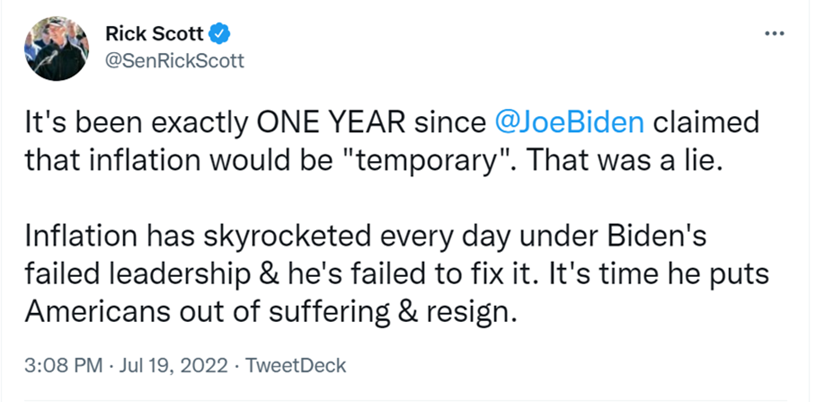The image size is (816, 402).
Task: Click the 3:08 PM timestamp
Action: (x=63, y=366)
